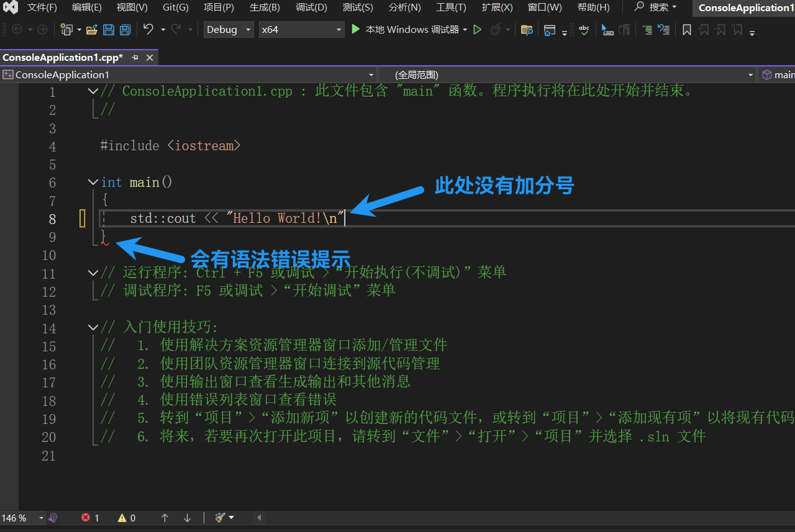Viewport: 795px width, 532px height.
Task: Open the 调试(D) menu
Action: point(311,7)
